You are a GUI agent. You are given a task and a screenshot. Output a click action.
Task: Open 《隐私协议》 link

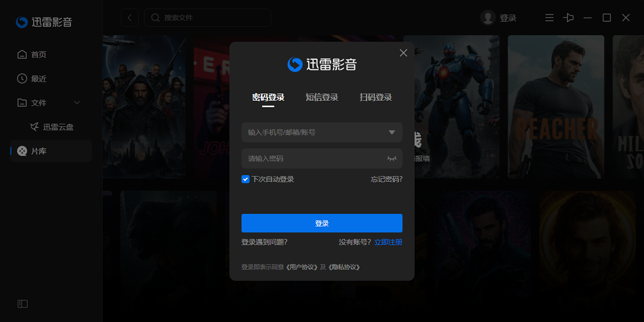point(343,267)
